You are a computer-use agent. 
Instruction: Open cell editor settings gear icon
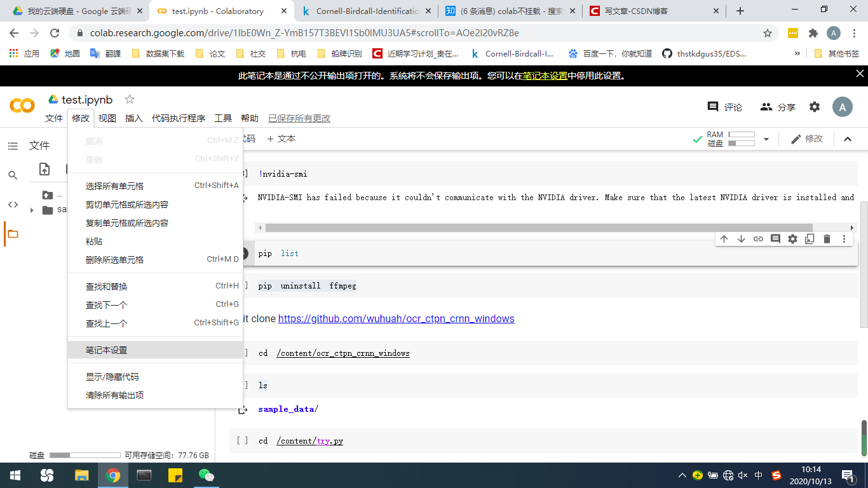792,239
